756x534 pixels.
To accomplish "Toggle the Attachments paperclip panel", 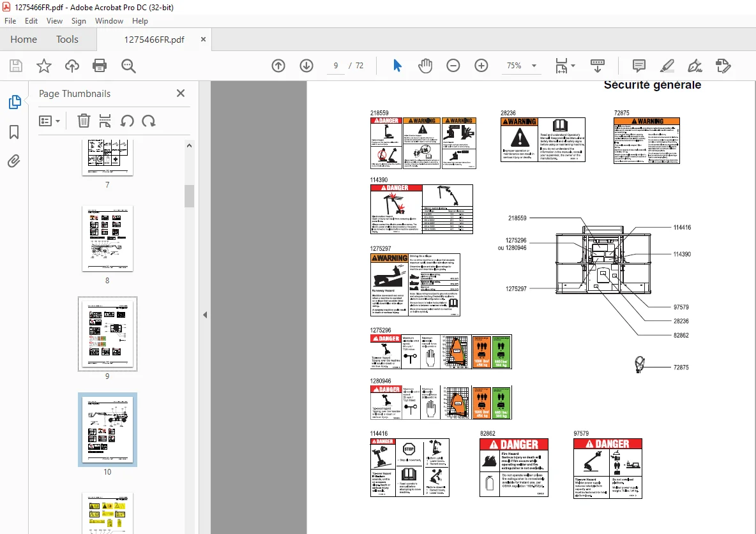I will pyautogui.click(x=14, y=161).
